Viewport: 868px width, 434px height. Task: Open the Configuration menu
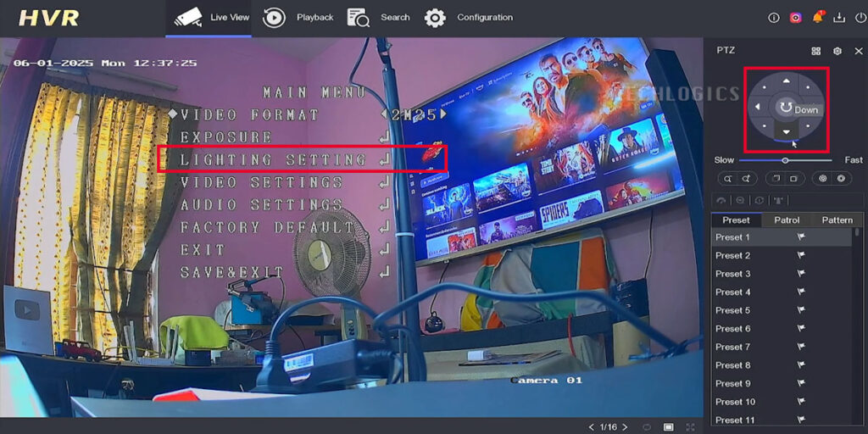coord(469,18)
